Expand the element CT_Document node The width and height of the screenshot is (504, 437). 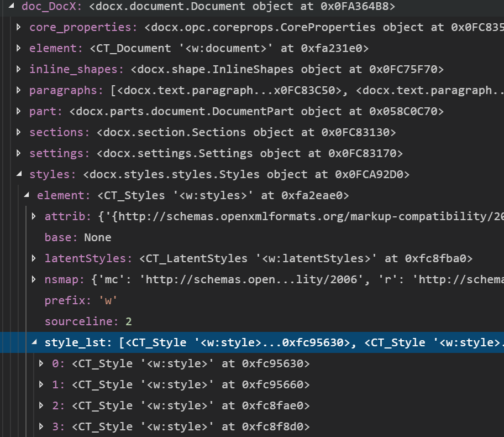pyautogui.click(x=19, y=48)
